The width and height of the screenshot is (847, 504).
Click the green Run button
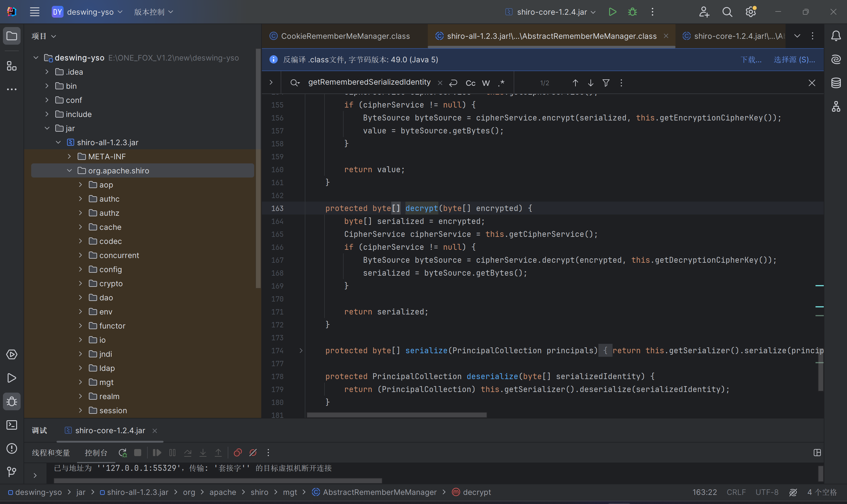(x=612, y=12)
